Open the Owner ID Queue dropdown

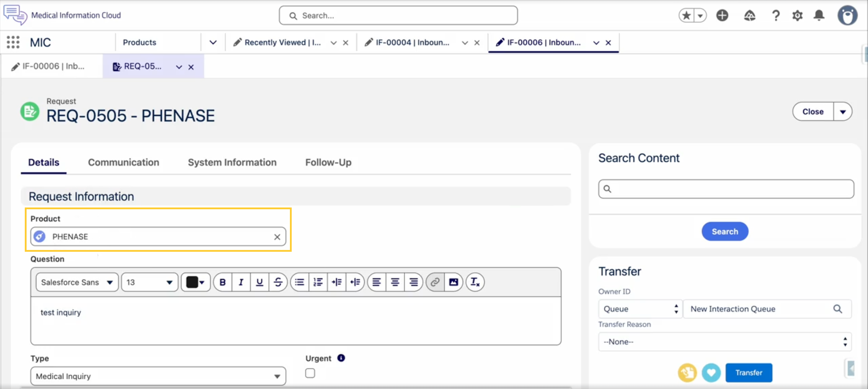point(640,309)
